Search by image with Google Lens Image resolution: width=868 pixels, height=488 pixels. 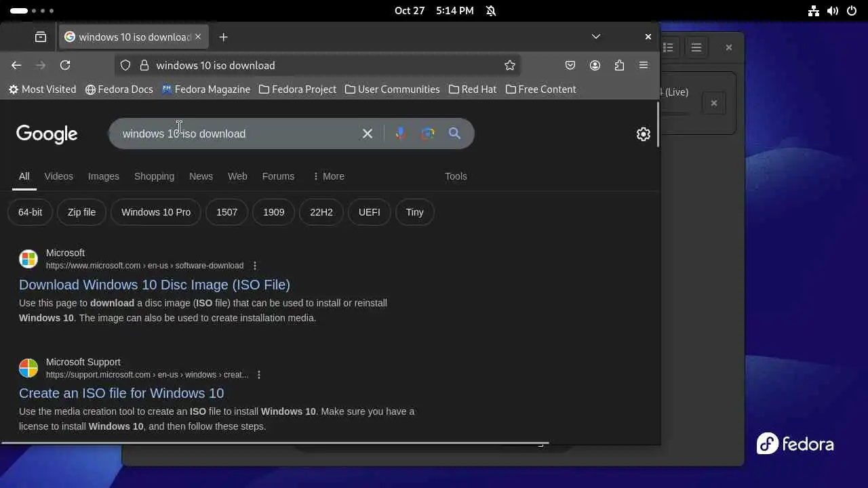pos(427,134)
